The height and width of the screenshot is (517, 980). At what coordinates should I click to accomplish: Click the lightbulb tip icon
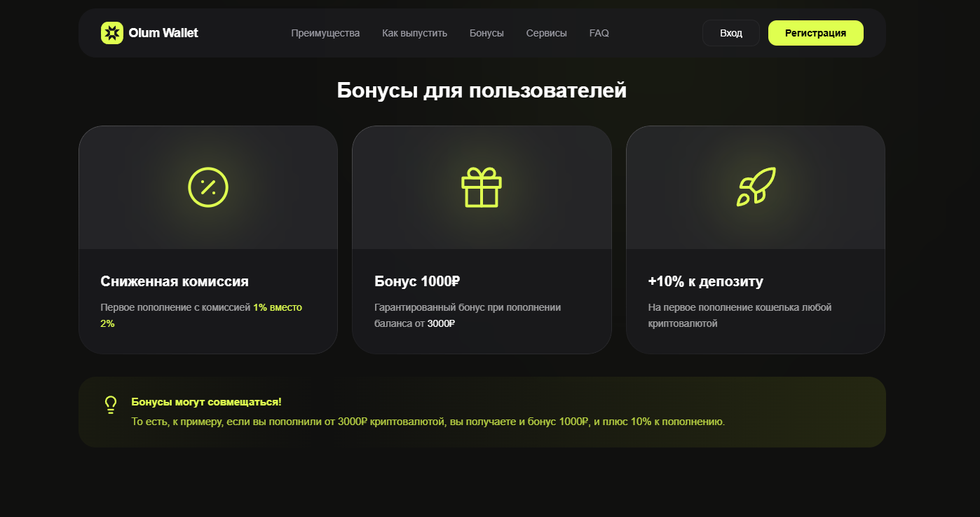coord(111,405)
